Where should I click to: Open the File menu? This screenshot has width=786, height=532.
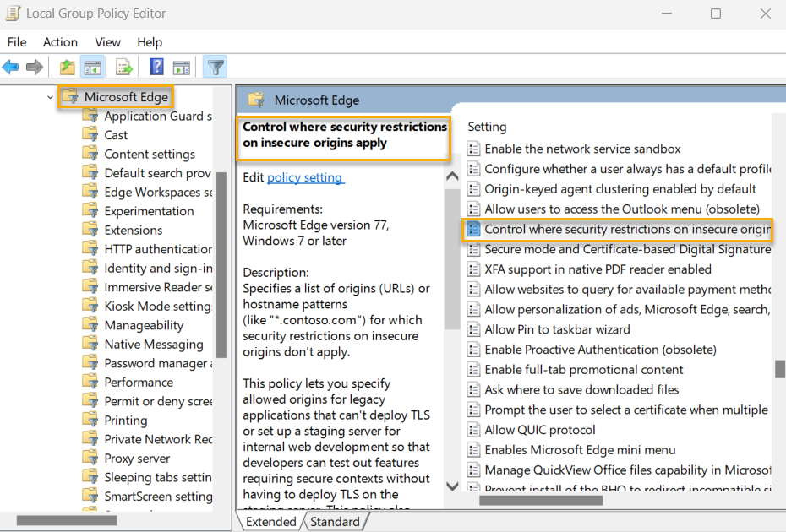click(x=17, y=42)
